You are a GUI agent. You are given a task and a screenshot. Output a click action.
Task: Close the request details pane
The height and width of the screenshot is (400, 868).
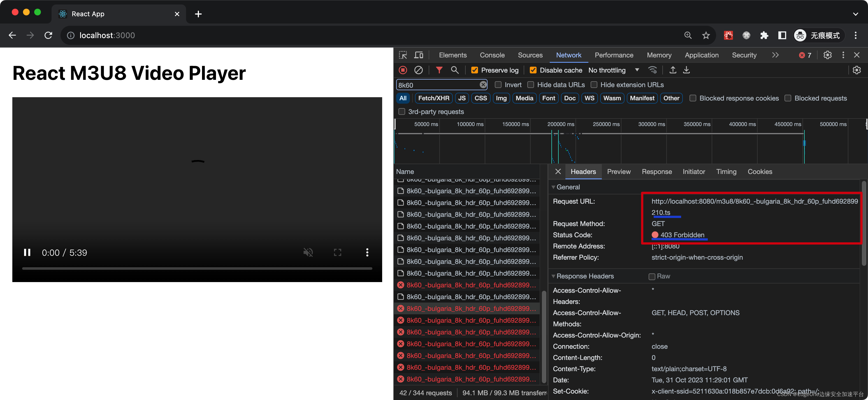(x=558, y=171)
